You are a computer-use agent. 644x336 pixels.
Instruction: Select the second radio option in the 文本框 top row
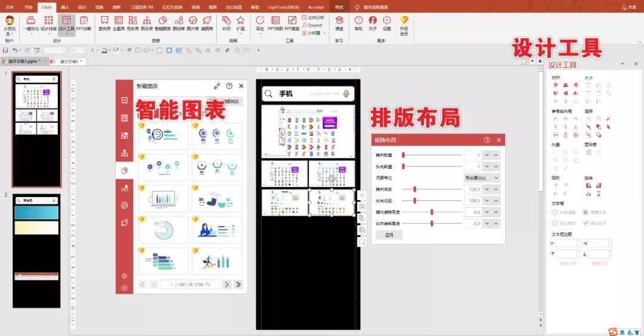click(x=586, y=212)
